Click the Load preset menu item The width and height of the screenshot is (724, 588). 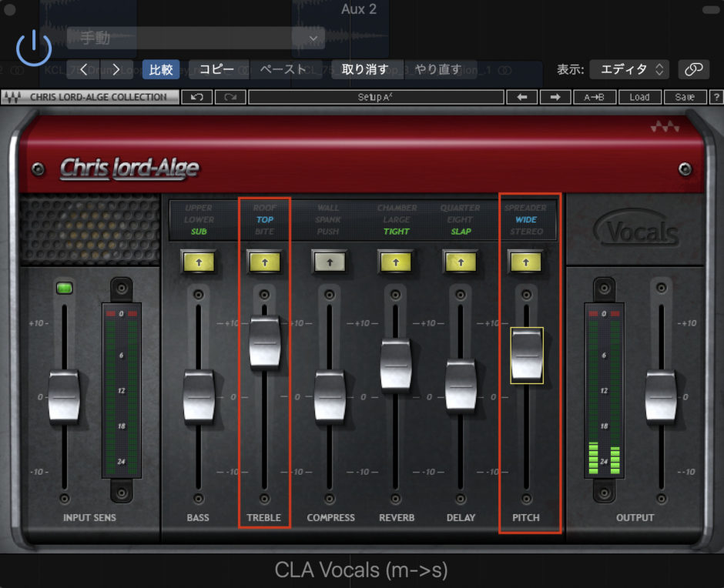point(639,97)
